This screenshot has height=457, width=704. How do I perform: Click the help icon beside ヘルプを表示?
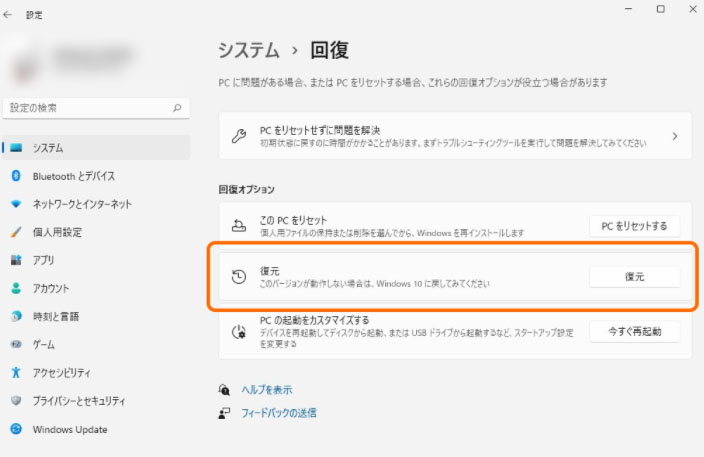point(224,389)
